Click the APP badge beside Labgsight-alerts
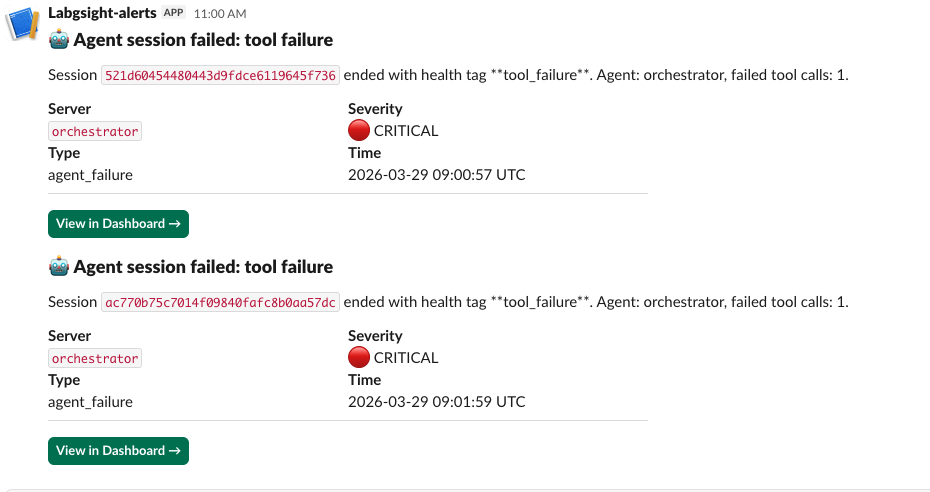 pyautogui.click(x=173, y=13)
